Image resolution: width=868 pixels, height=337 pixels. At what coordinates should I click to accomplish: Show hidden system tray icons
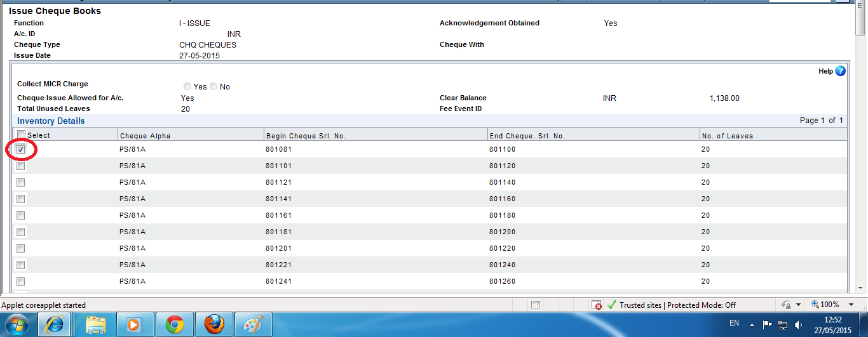coord(752,324)
